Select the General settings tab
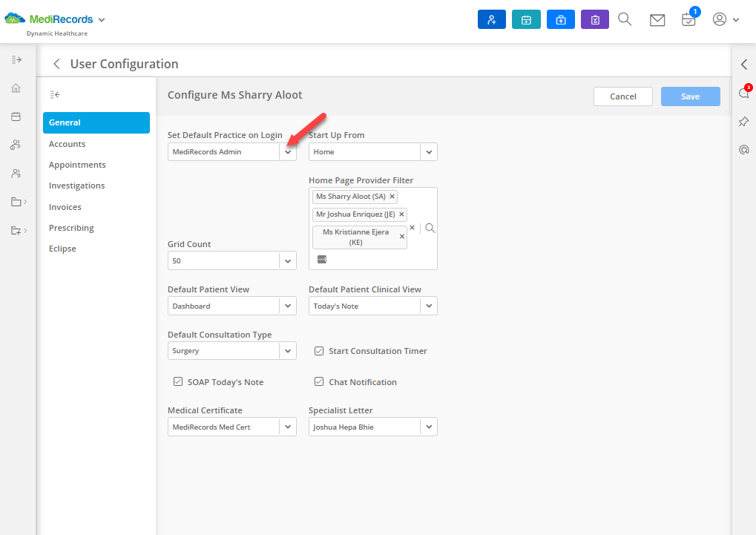The image size is (756, 535). pos(96,122)
